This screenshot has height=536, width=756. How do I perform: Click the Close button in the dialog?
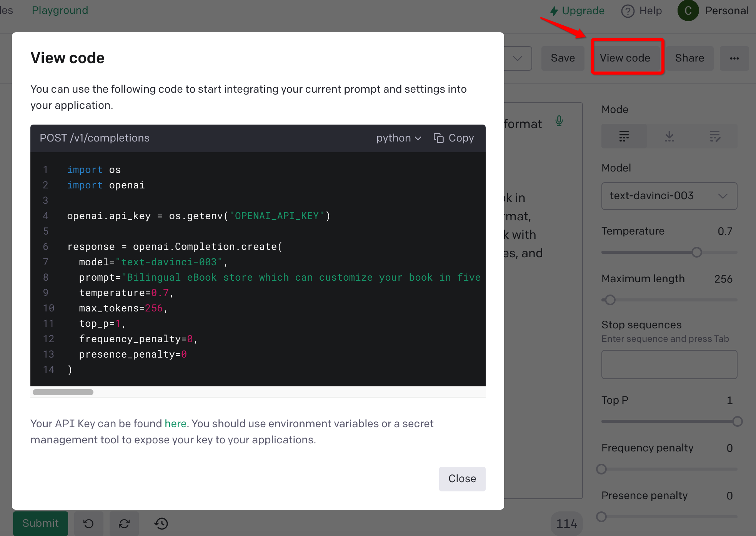[x=462, y=479]
